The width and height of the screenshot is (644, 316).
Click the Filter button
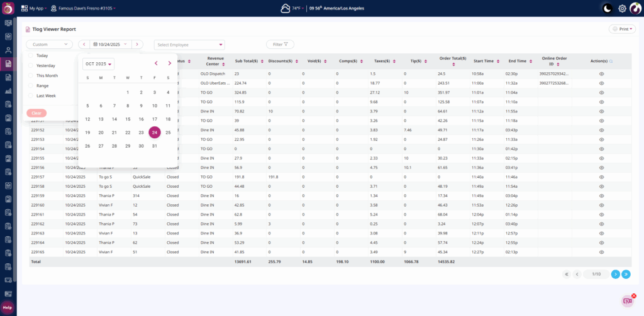(x=280, y=45)
